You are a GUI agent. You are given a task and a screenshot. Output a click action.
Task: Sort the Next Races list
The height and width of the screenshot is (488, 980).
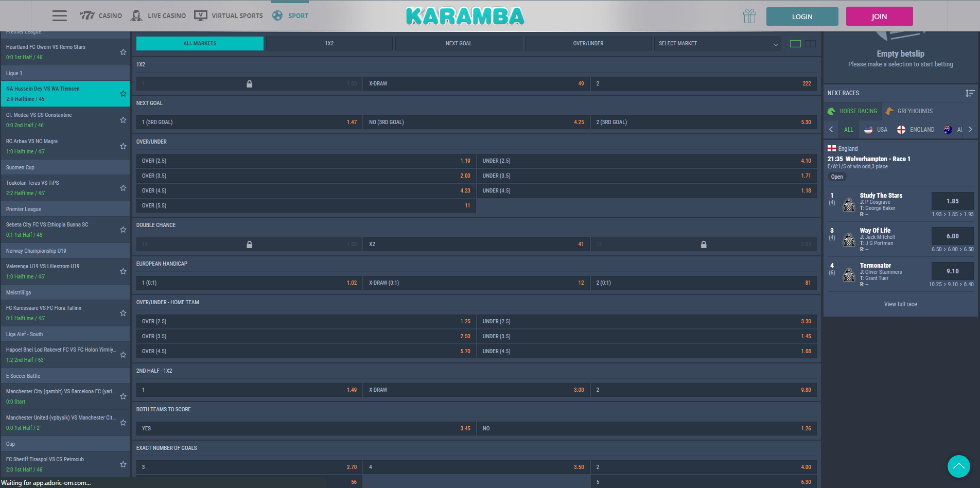click(x=970, y=93)
